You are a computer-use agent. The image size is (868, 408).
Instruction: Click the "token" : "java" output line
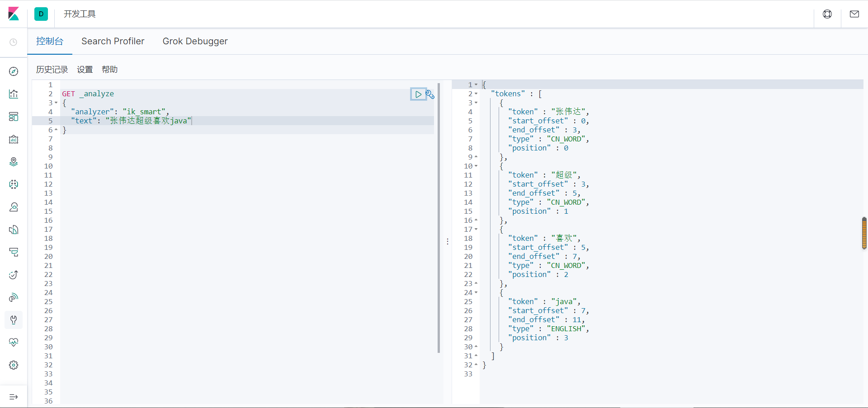point(544,302)
